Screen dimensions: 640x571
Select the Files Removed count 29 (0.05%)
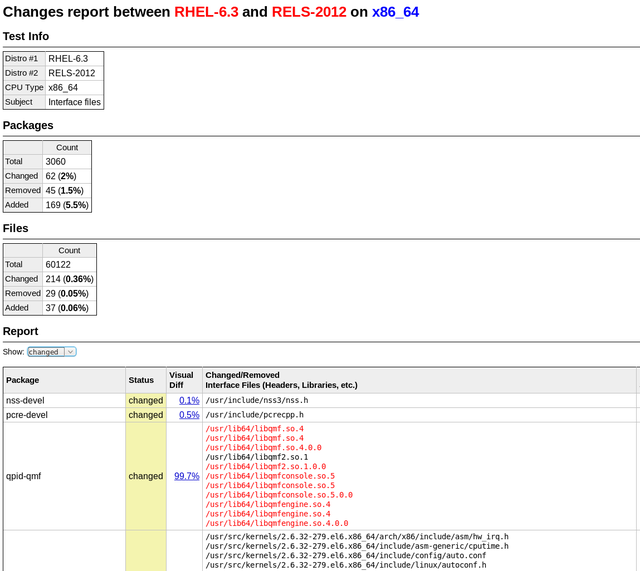(x=69, y=293)
